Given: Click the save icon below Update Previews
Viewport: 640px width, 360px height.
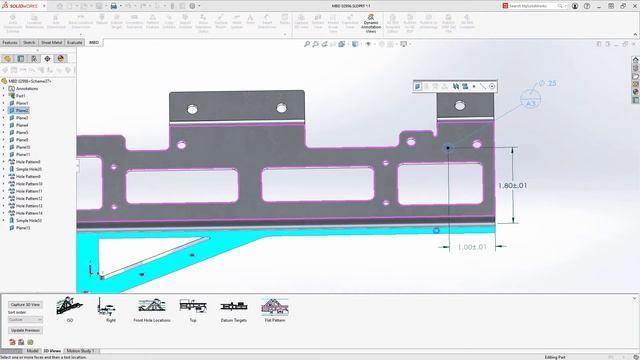Looking at the screenshot, I should pos(21,342).
